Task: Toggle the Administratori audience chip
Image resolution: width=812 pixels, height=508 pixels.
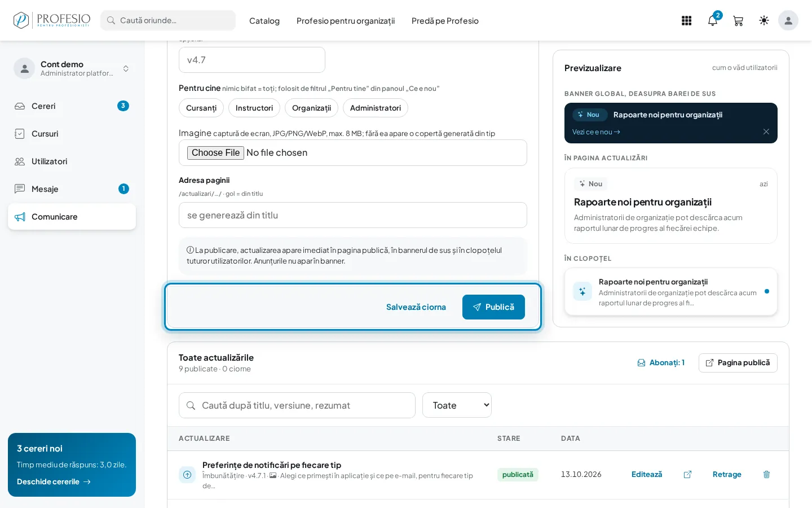Action: [376, 108]
